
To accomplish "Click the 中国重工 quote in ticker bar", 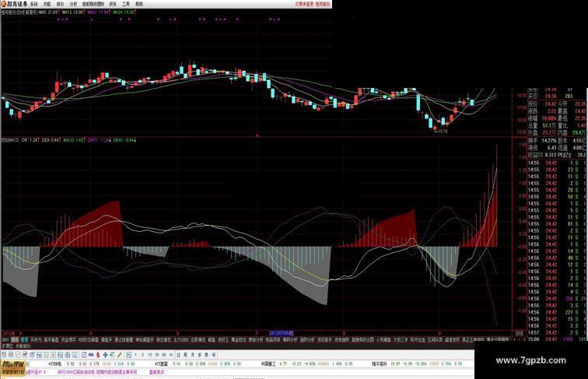I will (268, 363).
